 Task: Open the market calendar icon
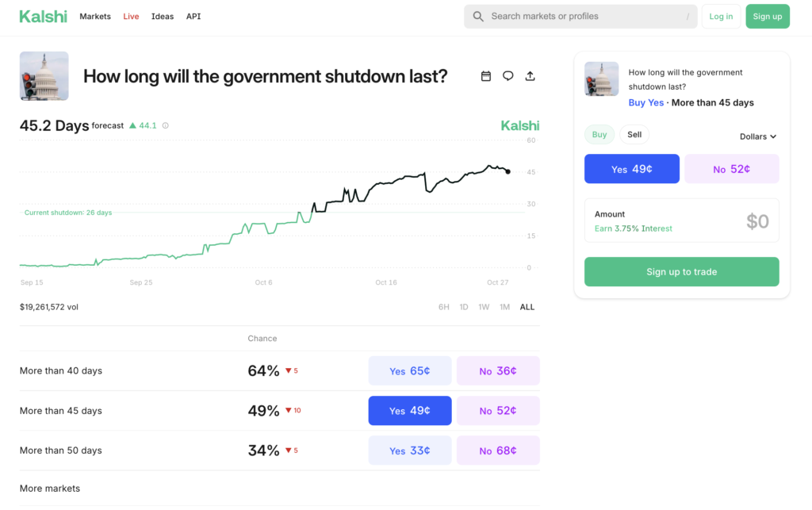point(486,75)
